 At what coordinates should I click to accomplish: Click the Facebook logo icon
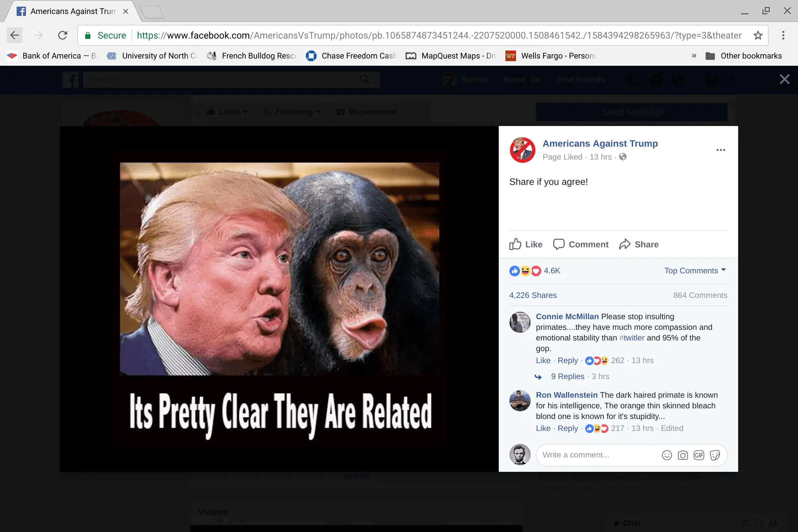coord(70,79)
